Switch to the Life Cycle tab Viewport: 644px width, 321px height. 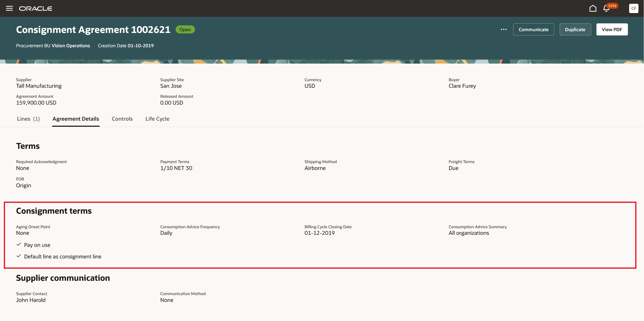[x=157, y=119]
